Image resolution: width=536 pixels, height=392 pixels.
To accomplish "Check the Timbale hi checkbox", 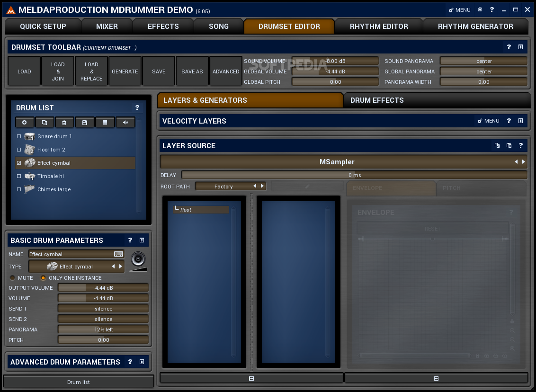I will click(19, 176).
